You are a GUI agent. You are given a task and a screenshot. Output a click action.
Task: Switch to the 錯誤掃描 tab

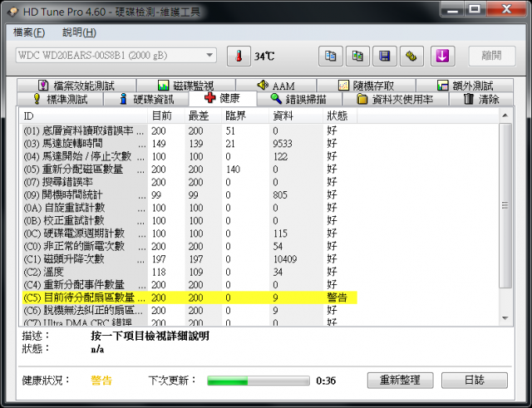coord(299,99)
